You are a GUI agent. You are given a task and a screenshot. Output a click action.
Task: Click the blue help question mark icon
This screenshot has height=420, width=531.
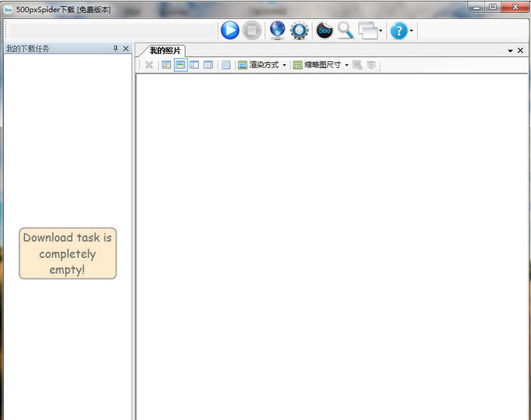pos(399,30)
